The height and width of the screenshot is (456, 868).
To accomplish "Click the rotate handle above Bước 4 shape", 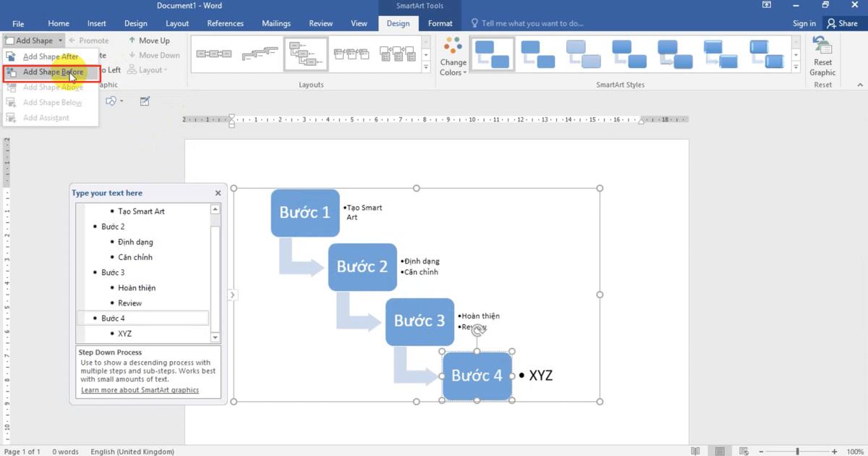I will tap(477, 331).
